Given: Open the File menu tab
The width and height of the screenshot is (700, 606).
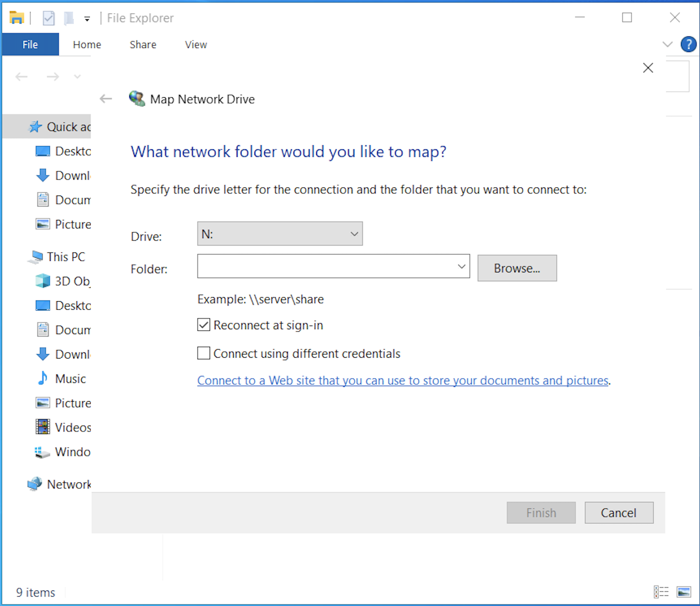Looking at the screenshot, I should pyautogui.click(x=30, y=44).
